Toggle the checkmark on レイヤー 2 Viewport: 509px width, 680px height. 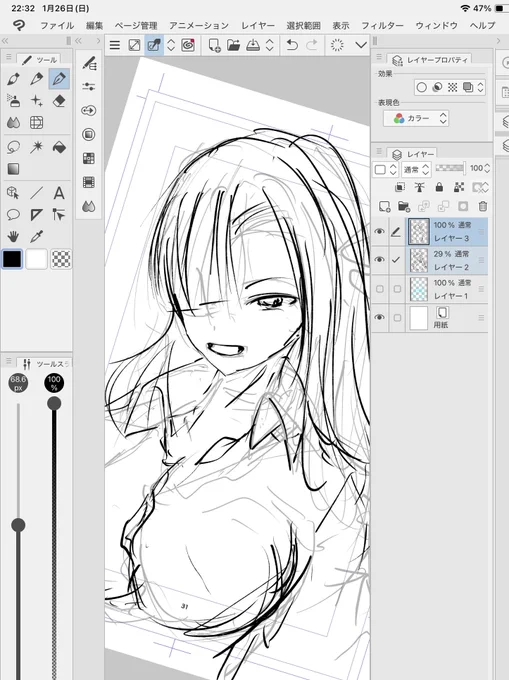point(396,260)
